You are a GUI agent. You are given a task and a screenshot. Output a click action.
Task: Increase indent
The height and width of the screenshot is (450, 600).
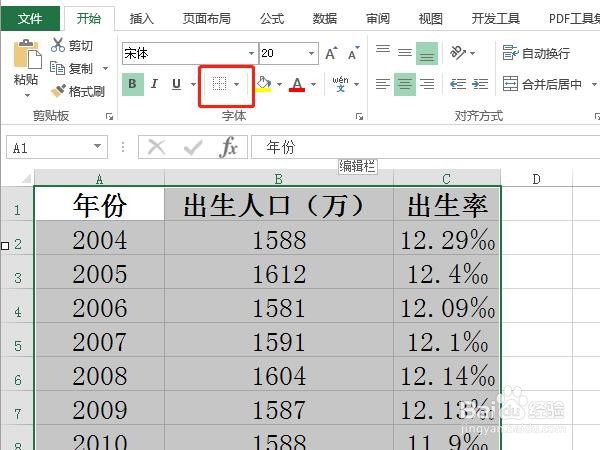click(480, 84)
